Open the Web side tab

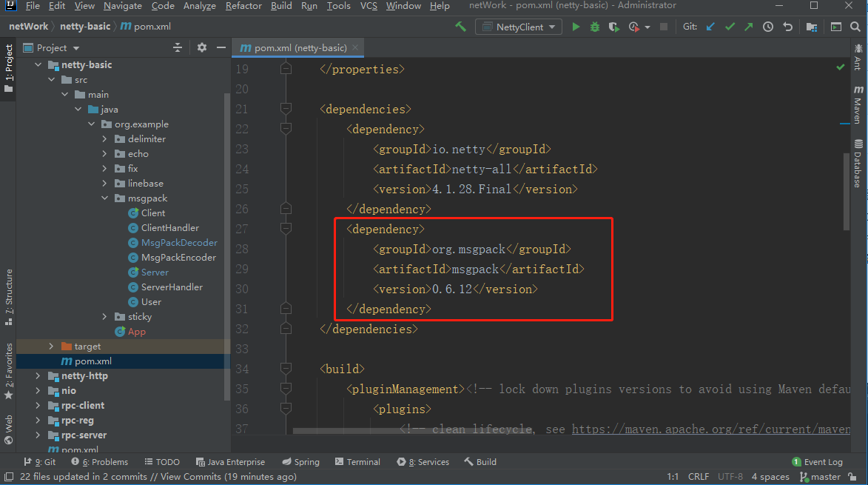[8, 429]
